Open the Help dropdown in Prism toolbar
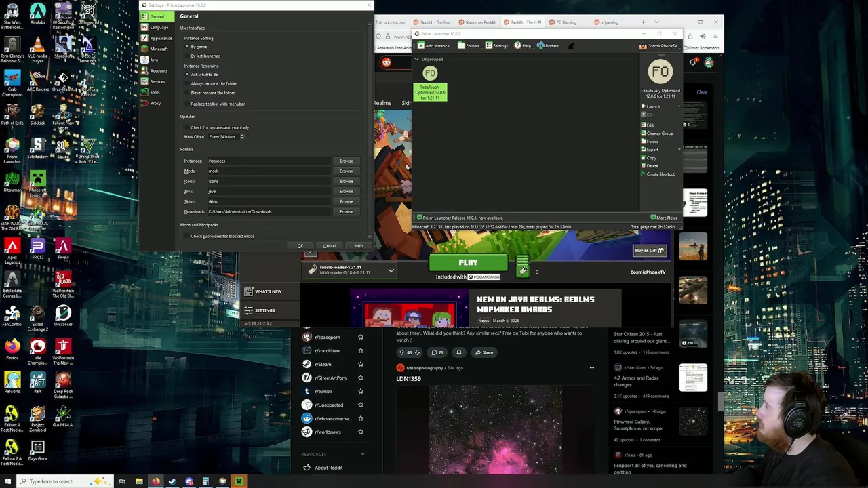This screenshot has width=868, height=488. pos(523,45)
